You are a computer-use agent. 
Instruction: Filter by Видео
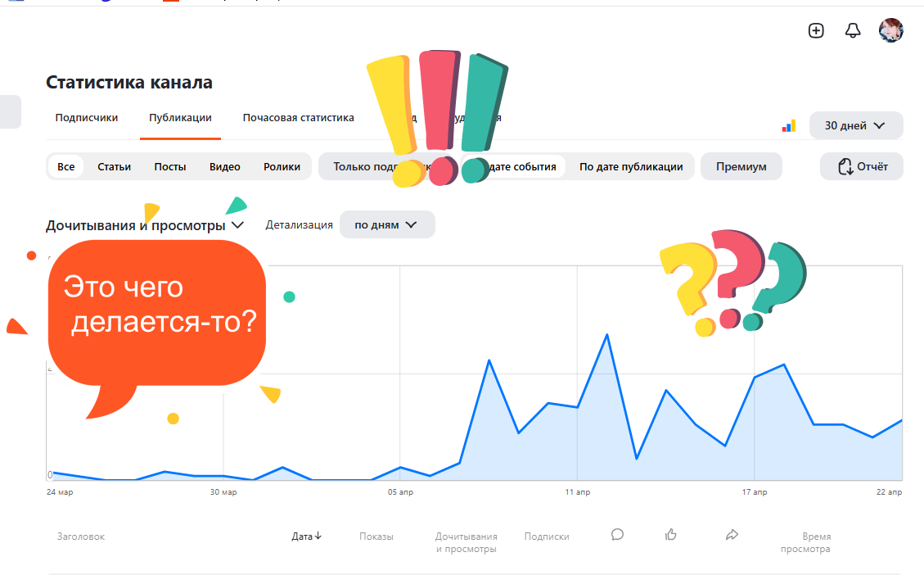point(224,166)
